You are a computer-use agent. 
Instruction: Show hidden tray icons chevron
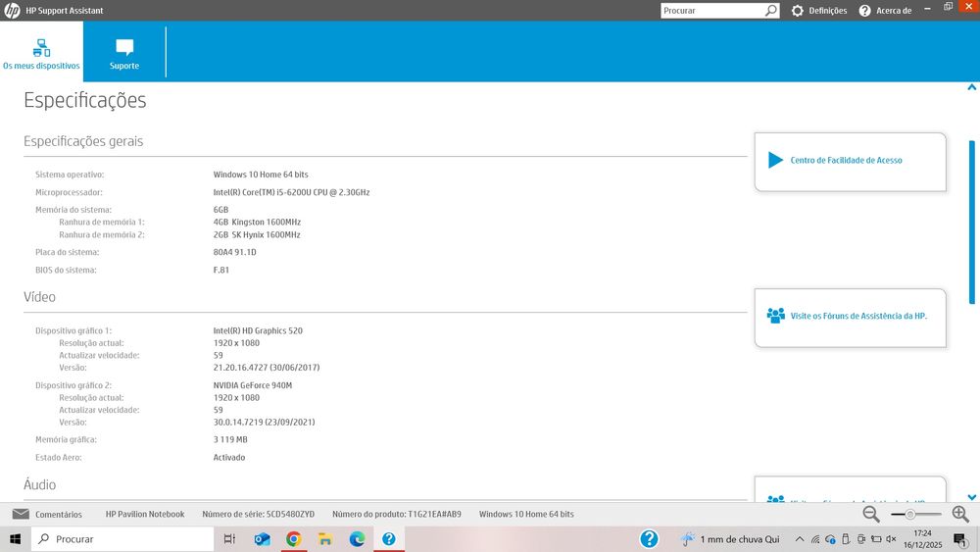pos(800,539)
